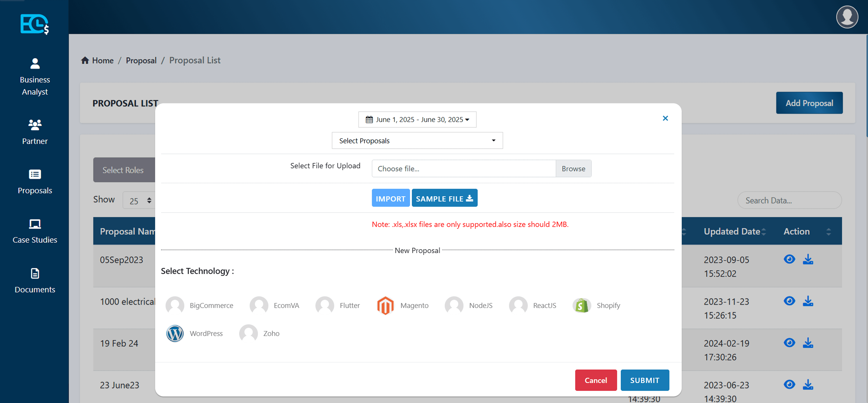Open Case Studies sidebar section
Screen dimensions: 868x403
coord(35,231)
